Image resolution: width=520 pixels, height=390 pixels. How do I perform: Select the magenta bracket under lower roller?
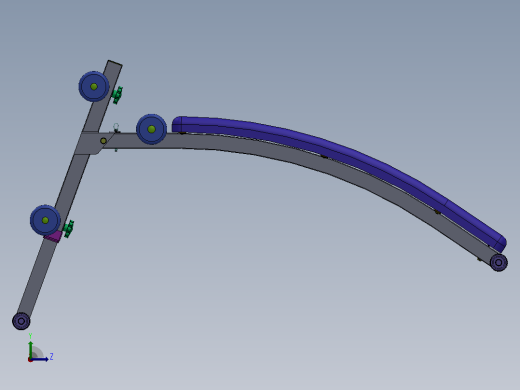[53, 236]
